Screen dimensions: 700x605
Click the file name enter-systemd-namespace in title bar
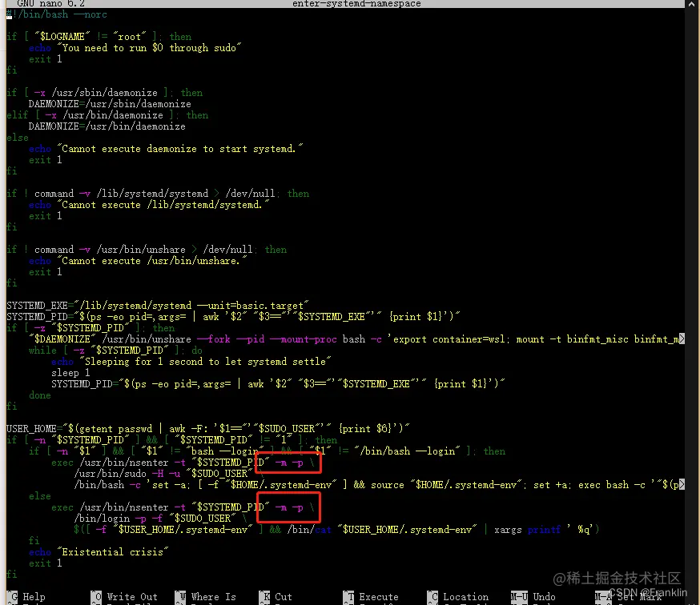356,3
